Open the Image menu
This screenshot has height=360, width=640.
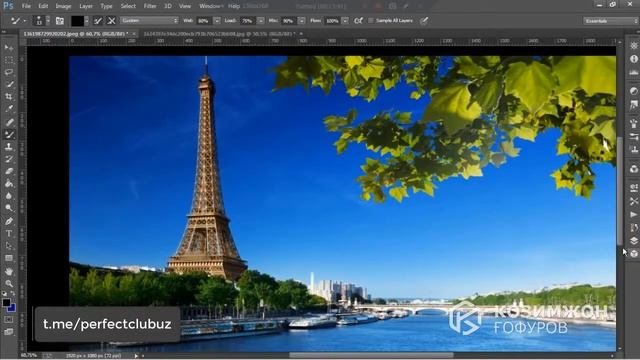tap(63, 6)
